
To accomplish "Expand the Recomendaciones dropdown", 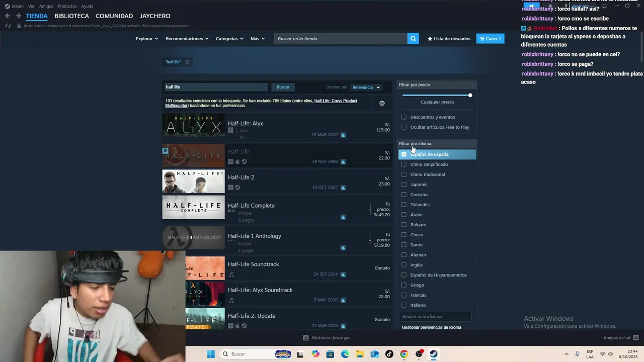I will pyautogui.click(x=187, y=39).
